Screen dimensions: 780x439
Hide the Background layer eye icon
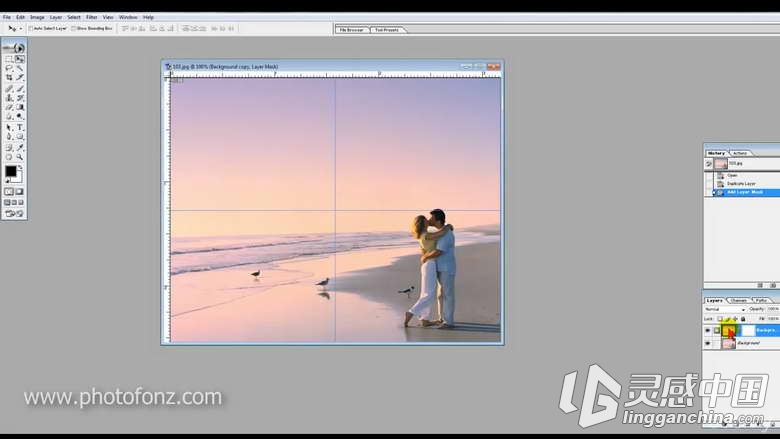click(707, 343)
